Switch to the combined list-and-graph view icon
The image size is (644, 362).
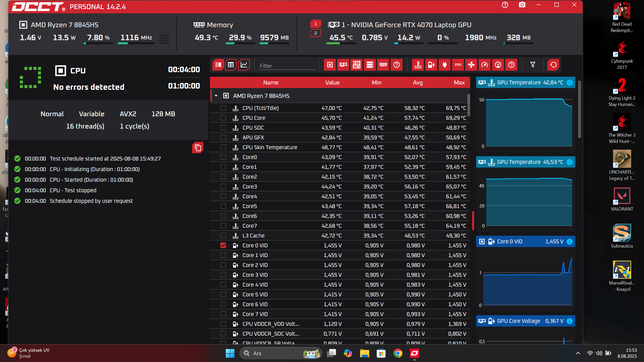(218, 65)
